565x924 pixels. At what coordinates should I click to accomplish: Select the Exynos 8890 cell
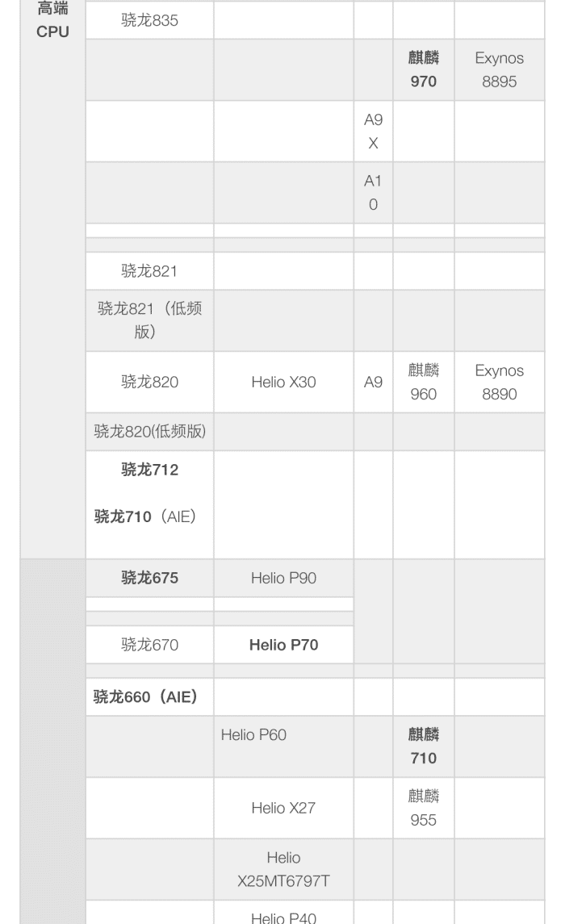click(x=499, y=382)
